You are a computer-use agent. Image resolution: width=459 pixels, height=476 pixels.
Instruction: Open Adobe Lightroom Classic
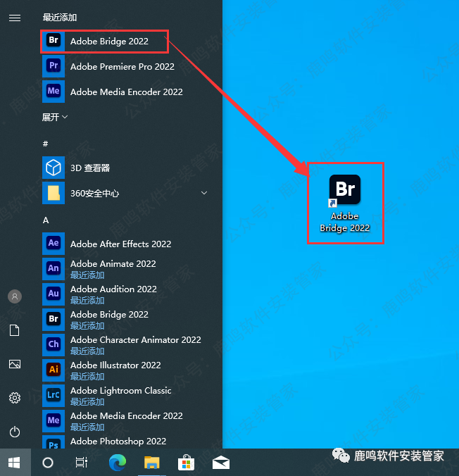click(120, 395)
